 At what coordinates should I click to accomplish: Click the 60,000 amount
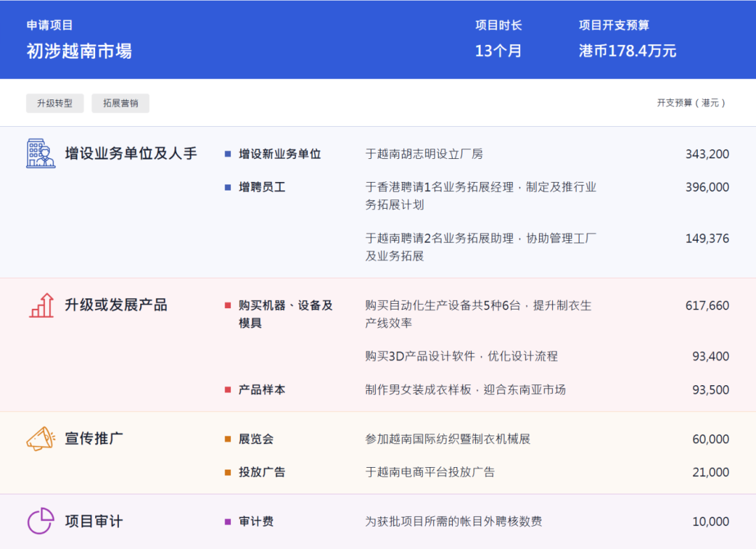click(710, 439)
